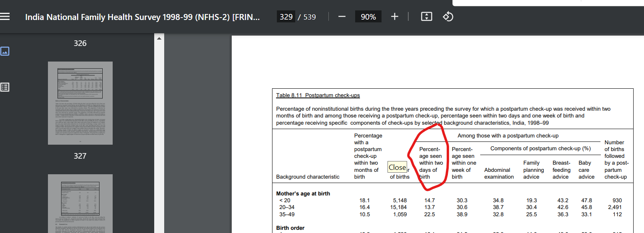Rotate the document with the rotate icon
The image size is (644, 233).
point(448,17)
